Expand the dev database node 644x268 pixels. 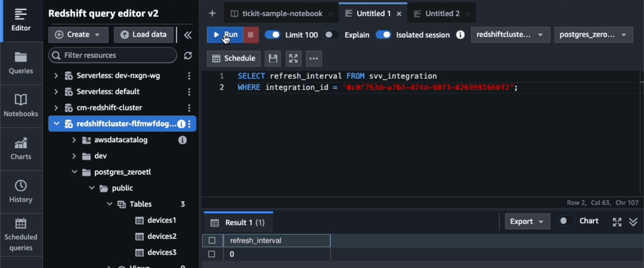click(x=74, y=156)
